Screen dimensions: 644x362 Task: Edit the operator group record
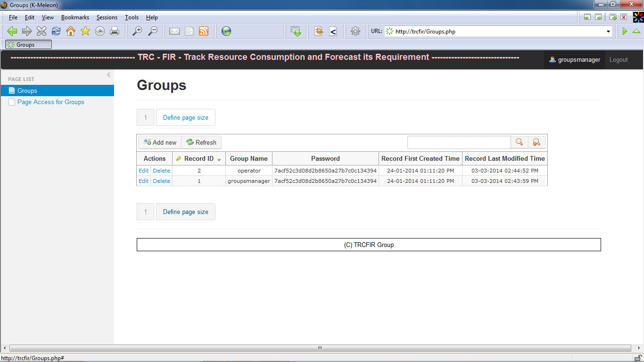143,170
